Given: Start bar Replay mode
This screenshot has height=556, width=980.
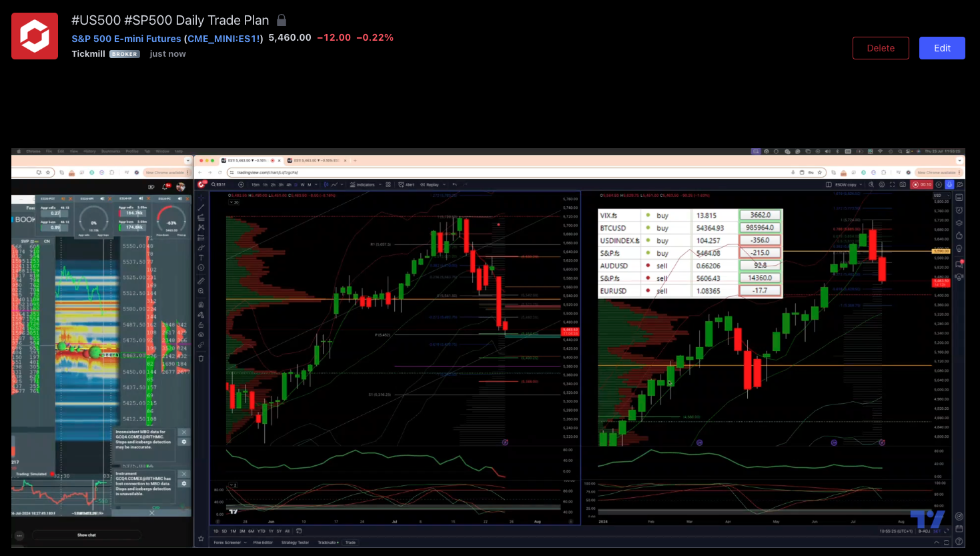Looking at the screenshot, I should (429, 185).
